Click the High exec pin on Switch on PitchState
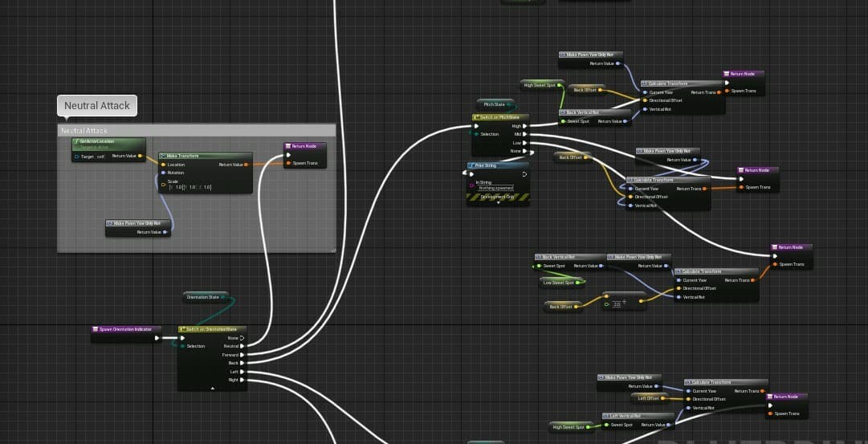This screenshot has width=868, height=444. (525, 126)
